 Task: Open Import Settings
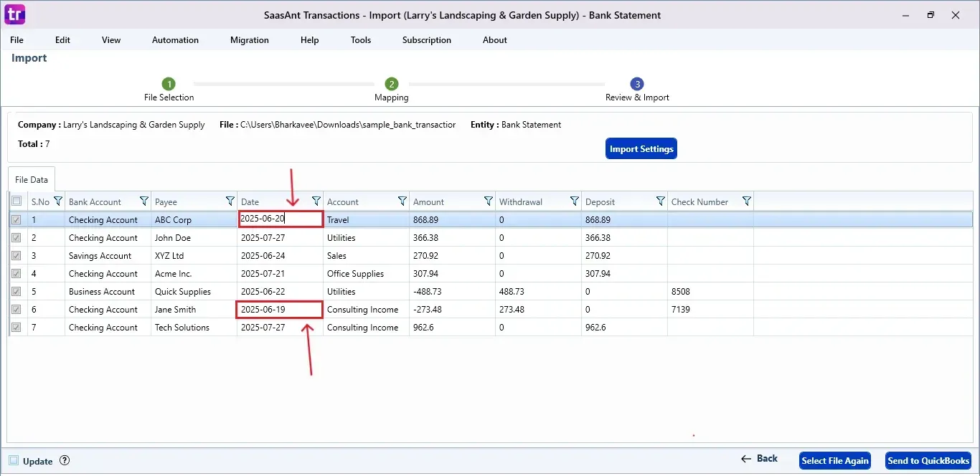641,149
